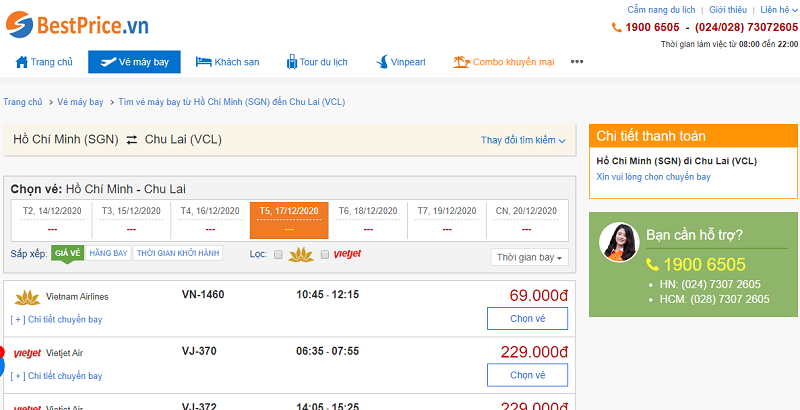The height and width of the screenshot is (410, 800).
Task: Click flight number VN-1460
Action: tap(203, 294)
